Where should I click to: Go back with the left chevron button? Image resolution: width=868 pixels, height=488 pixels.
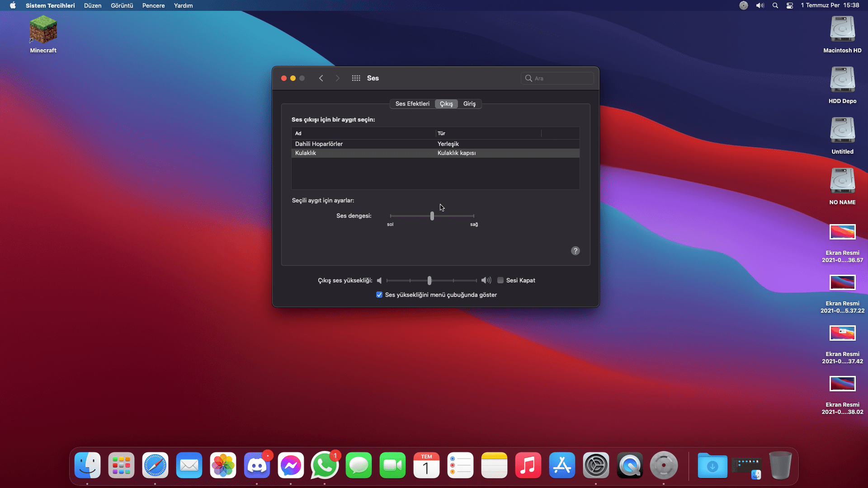(321, 78)
